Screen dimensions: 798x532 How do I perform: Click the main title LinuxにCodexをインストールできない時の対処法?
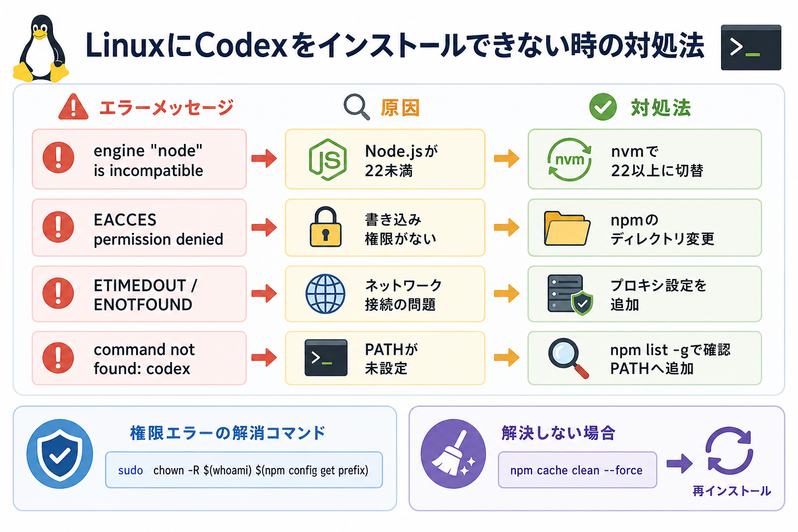[395, 45]
